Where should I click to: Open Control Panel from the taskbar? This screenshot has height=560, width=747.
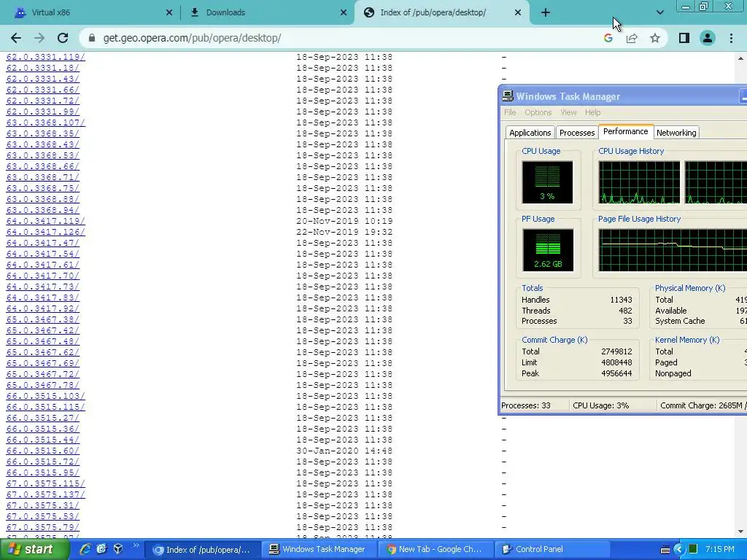[x=552, y=550]
